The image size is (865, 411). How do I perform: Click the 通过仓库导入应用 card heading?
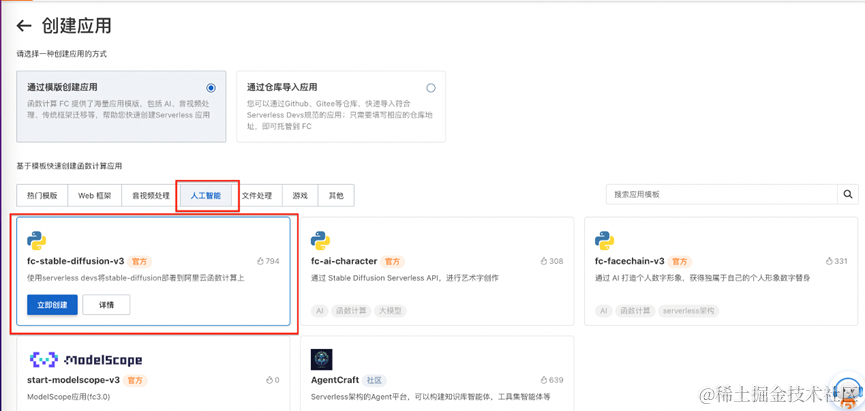tap(282, 88)
